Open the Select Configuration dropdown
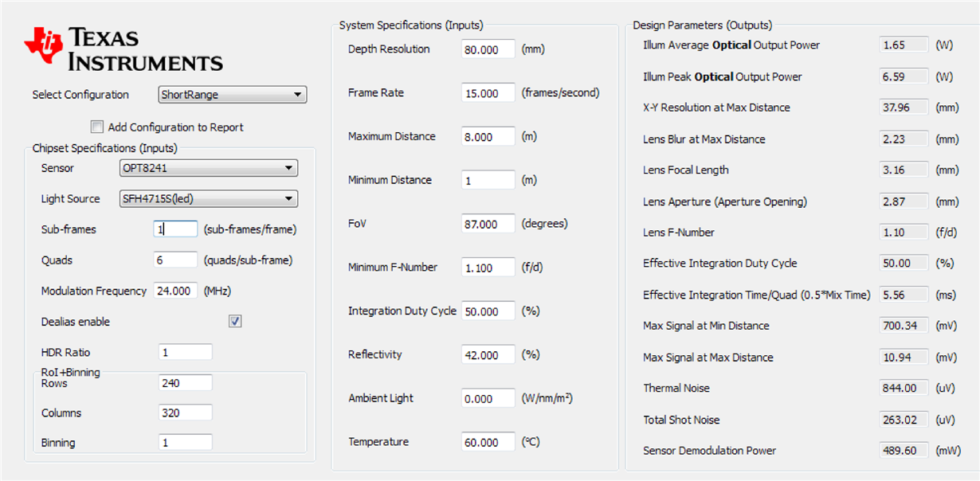Viewport: 980px width, 481px height. coord(233,95)
